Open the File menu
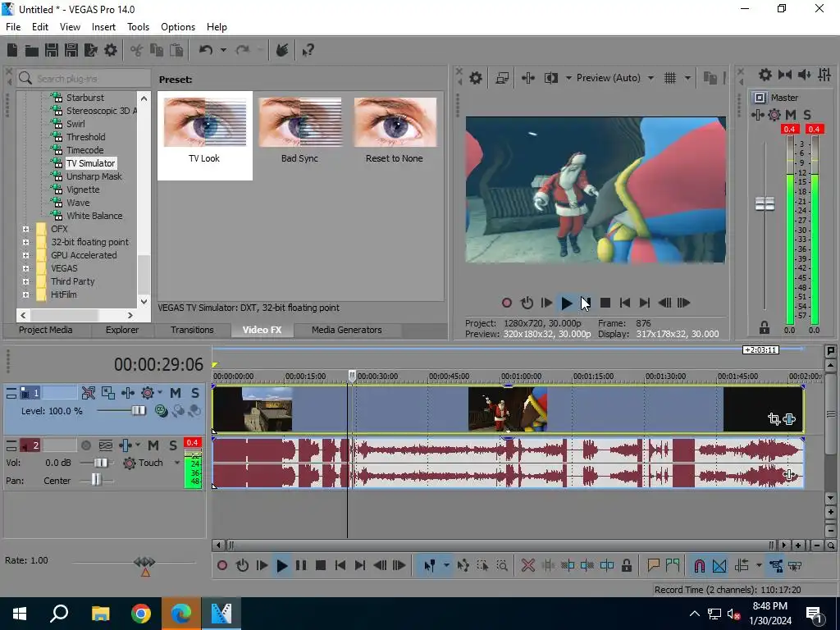This screenshot has width=840, height=630. coord(13,27)
